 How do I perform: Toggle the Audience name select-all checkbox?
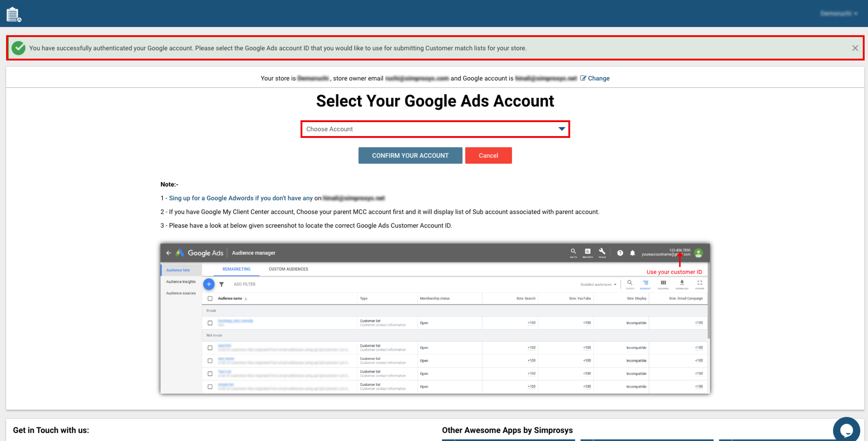(210, 299)
